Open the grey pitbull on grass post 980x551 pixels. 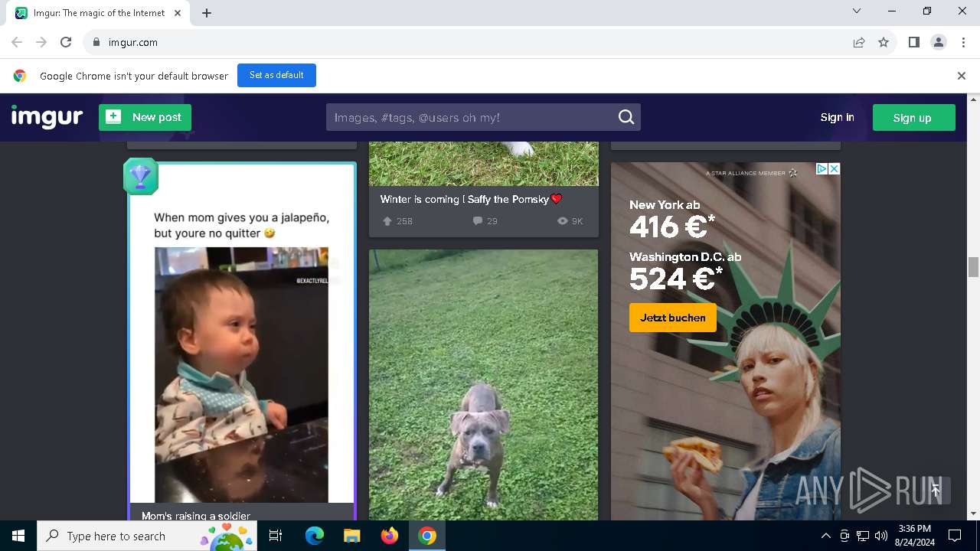coord(483,385)
